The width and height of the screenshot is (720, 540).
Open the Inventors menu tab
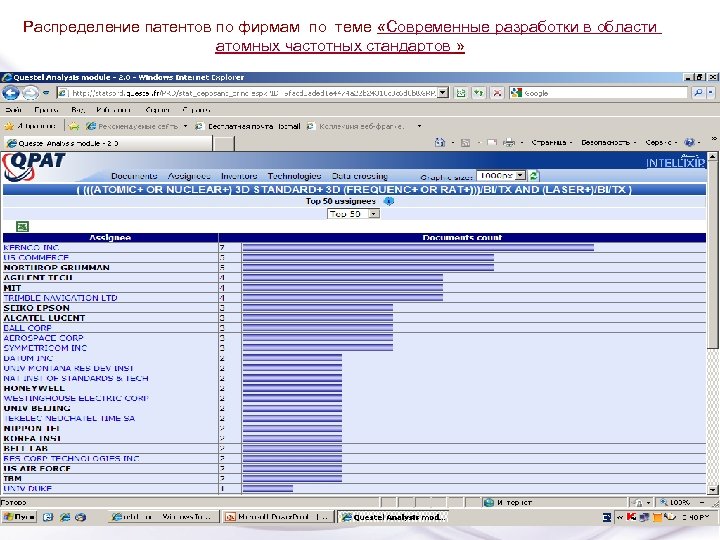pos(239,176)
